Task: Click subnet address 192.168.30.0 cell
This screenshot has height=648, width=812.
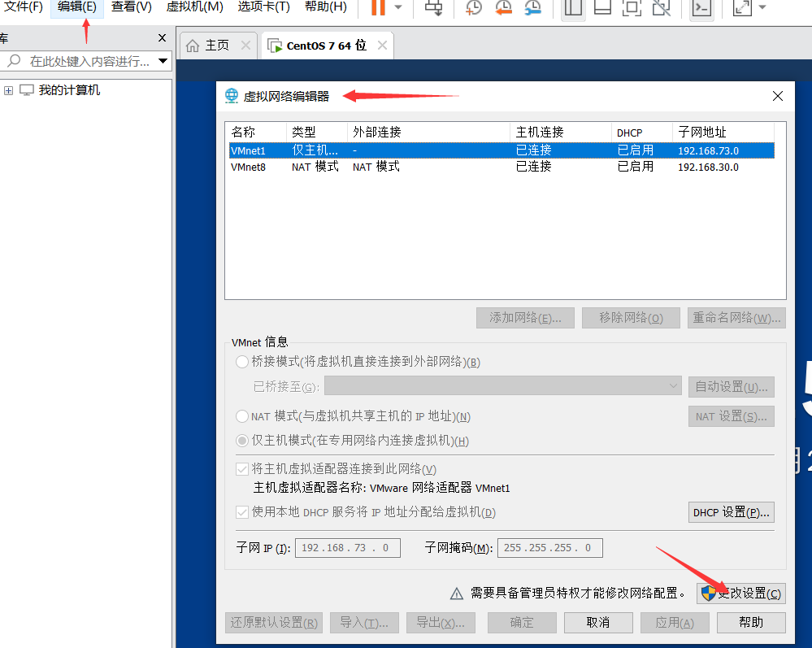Action: pos(708,167)
